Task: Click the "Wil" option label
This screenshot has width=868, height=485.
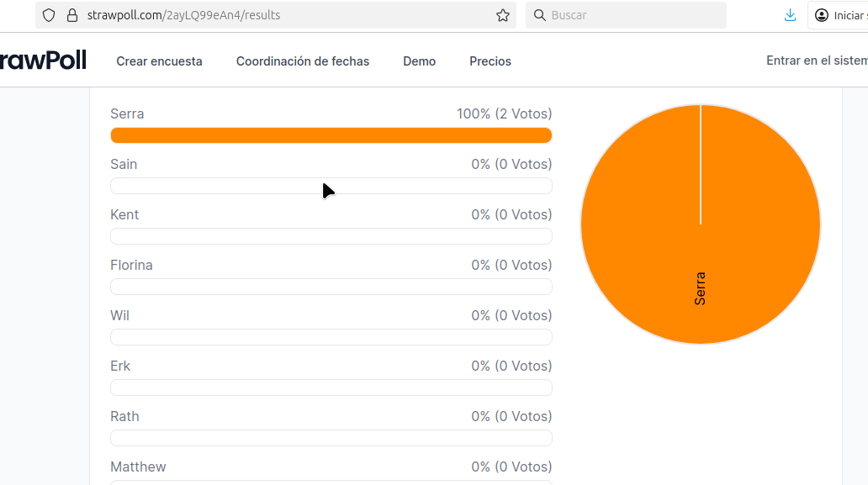Action: (x=119, y=315)
